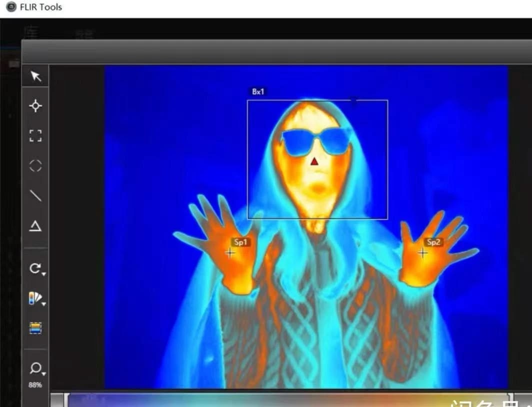Activate the spot meter measurement tool

point(35,106)
